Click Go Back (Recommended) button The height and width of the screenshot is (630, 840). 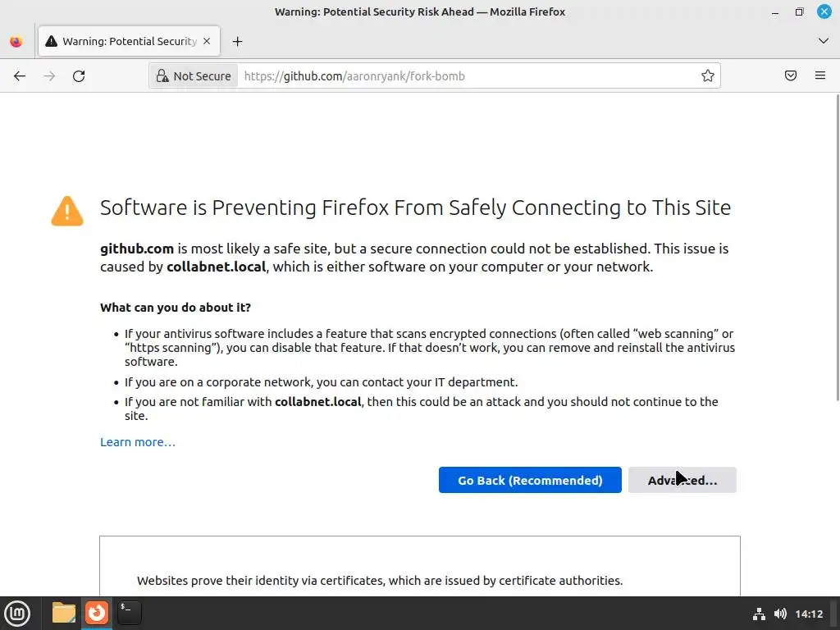[530, 481]
